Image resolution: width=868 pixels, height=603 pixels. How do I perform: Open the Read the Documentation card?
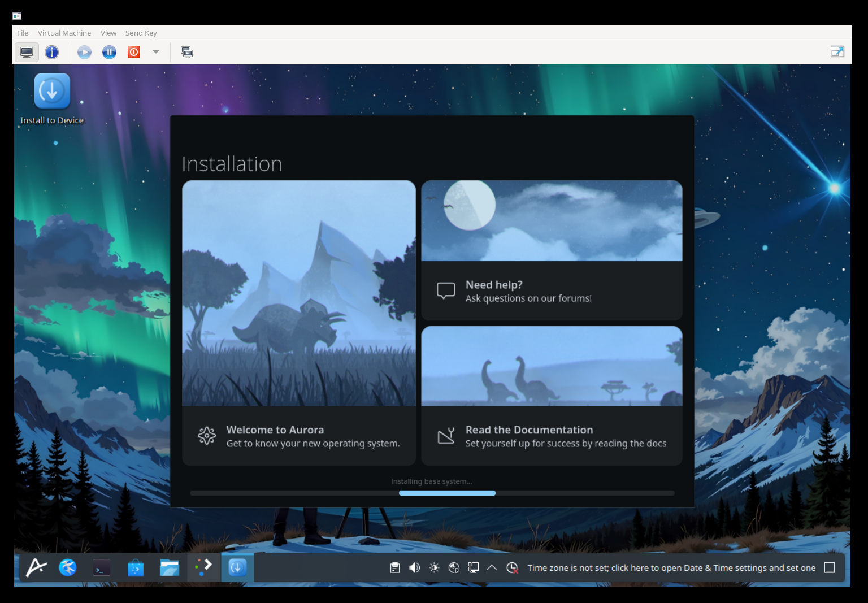[x=552, y=396]
